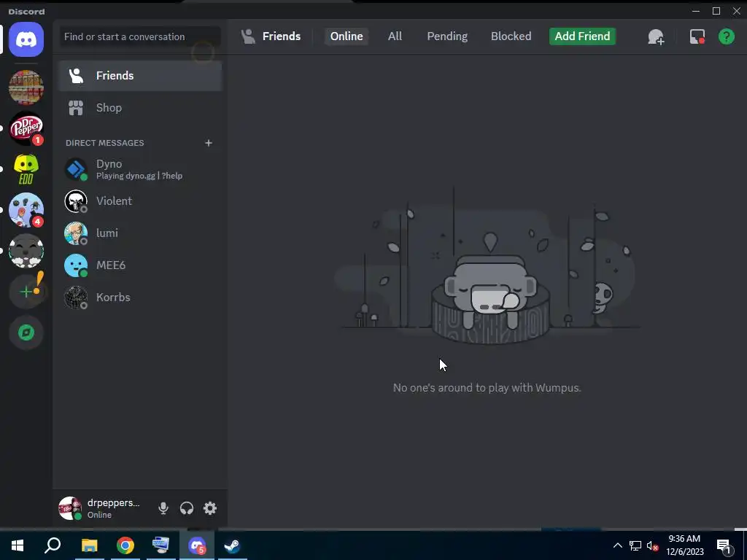Switch to the Online tab

click(347, 36)
